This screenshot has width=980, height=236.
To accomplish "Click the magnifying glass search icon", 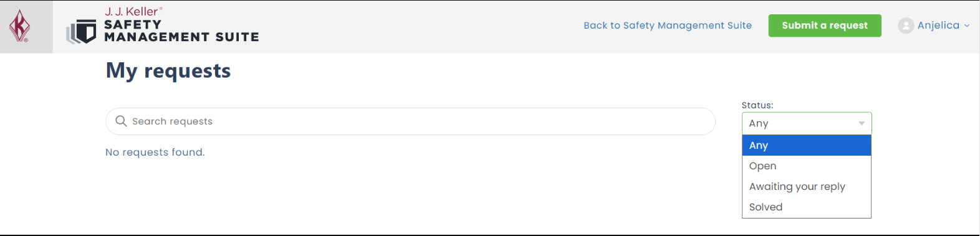I will coord(121,121).
